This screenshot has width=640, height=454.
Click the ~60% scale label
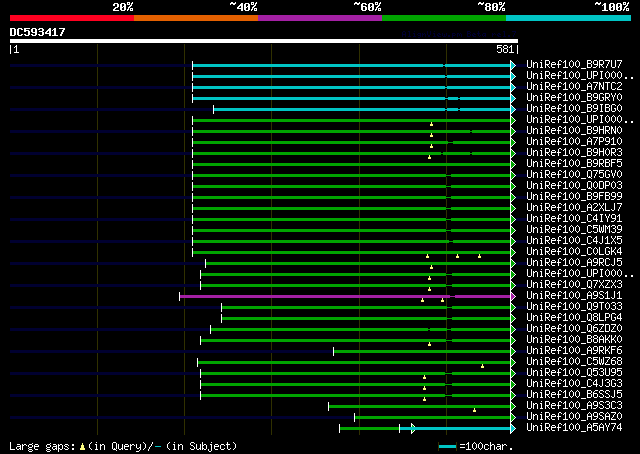367,7
